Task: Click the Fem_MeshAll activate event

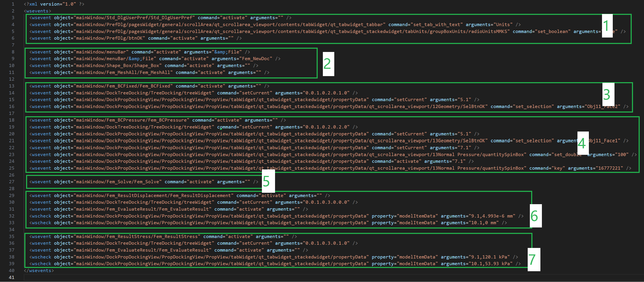Action: [140, 72]
